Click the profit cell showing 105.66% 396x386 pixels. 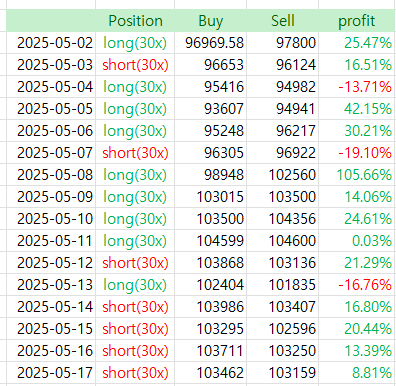pyautogui.click(x=357, y=175)
